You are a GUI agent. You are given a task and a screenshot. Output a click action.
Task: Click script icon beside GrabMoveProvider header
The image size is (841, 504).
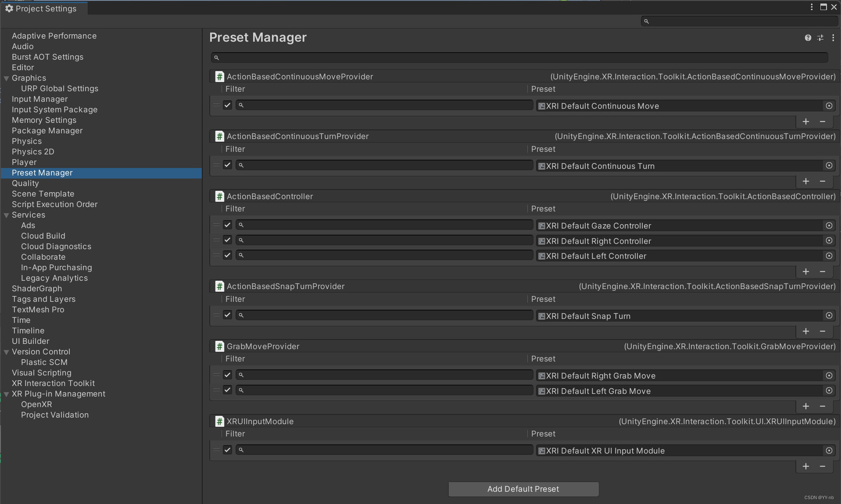click(220, 347)
